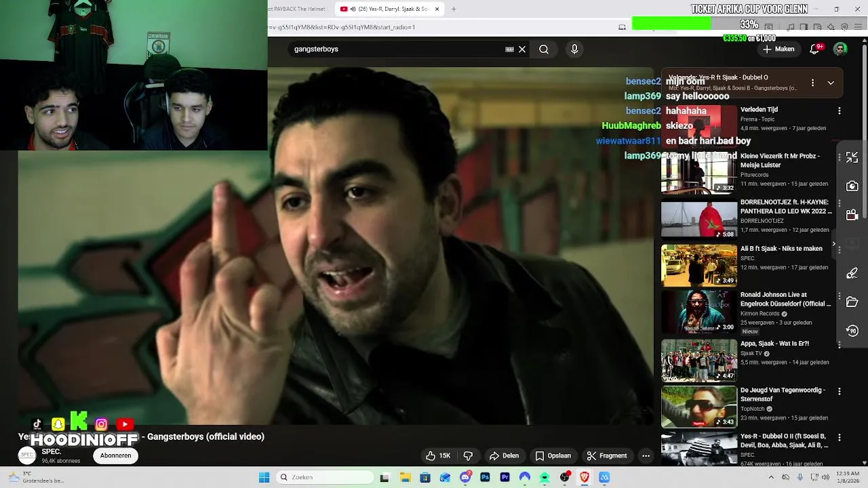Take a screenshot with the camera icon

pyautogui.click(x=852, y=186)
